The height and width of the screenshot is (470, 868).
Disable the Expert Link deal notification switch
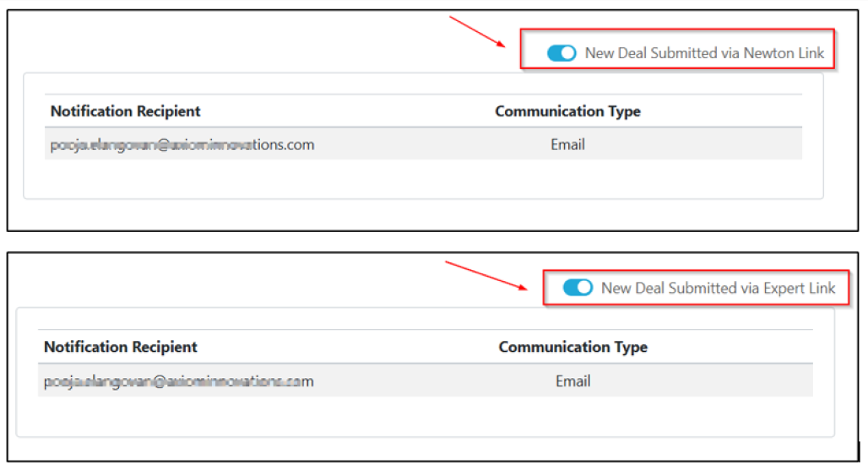578,288
